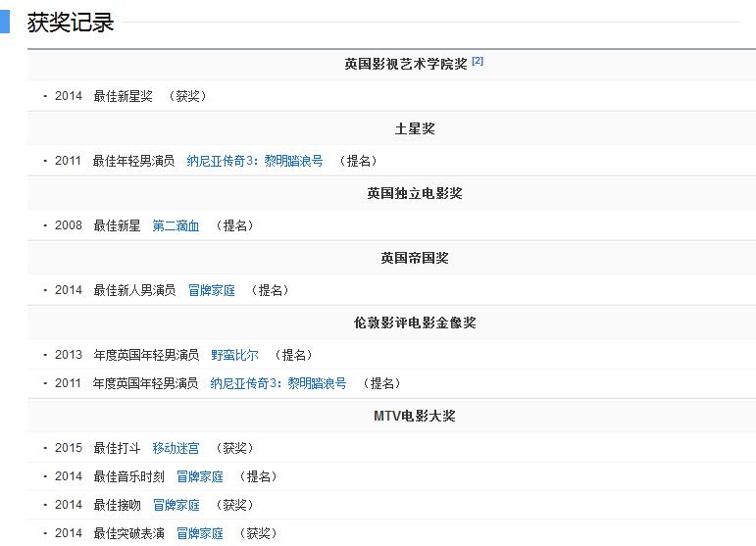Open 冒牌家庭 link in 最佳突破表演 row
Image resolution: width=756 pixels, height=546 pixels.
[200, 533]
